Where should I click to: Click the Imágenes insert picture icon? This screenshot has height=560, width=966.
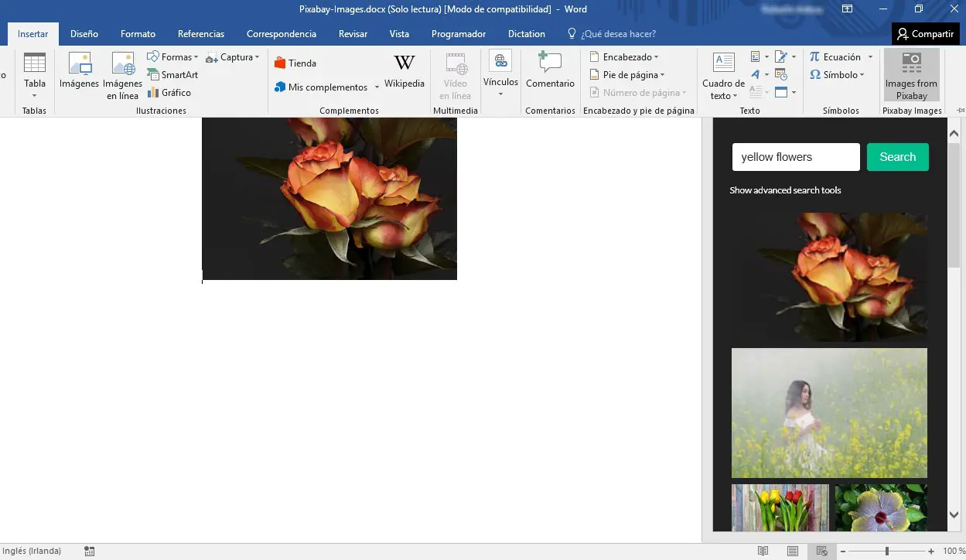coord(80,71)
